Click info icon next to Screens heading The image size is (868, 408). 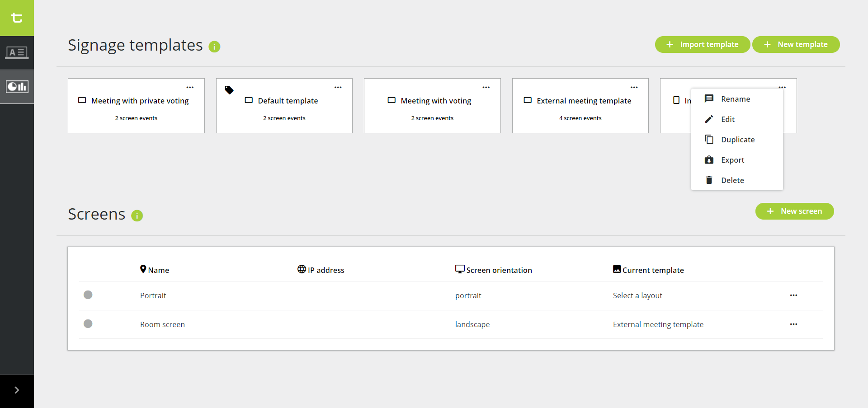(x=137, y=216)
